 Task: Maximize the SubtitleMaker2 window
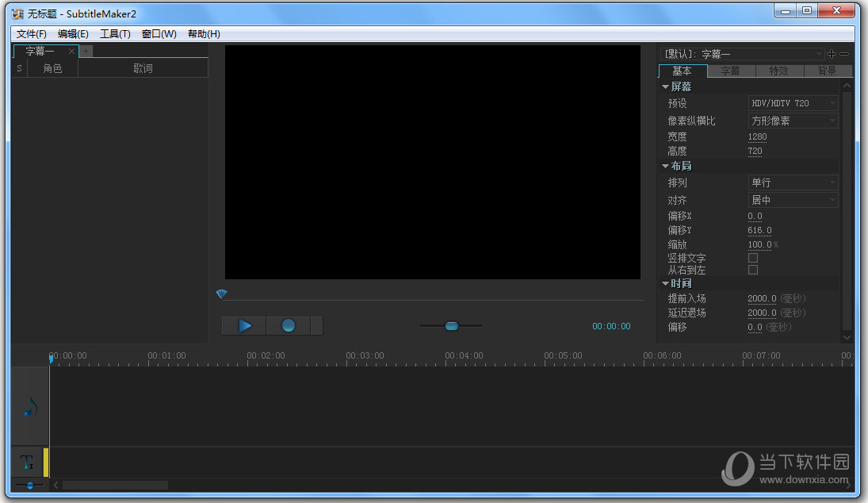click(806, 11)
